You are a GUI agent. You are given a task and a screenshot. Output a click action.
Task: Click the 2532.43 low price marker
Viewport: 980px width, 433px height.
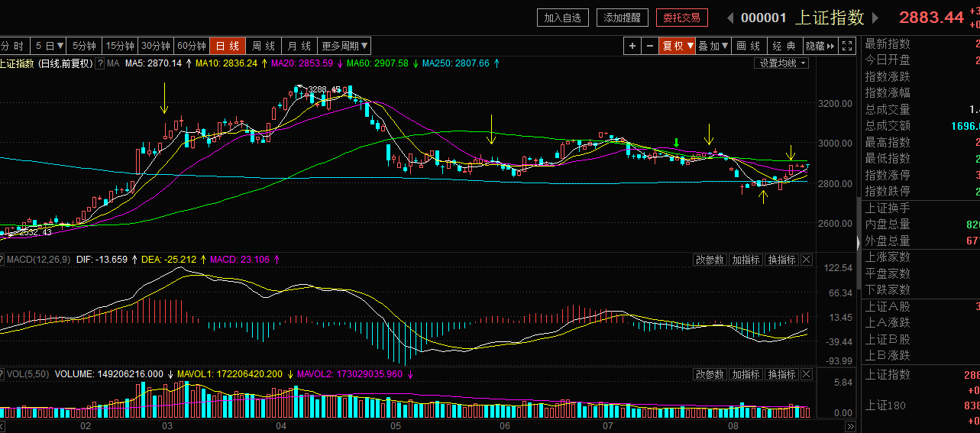(35, 231)
